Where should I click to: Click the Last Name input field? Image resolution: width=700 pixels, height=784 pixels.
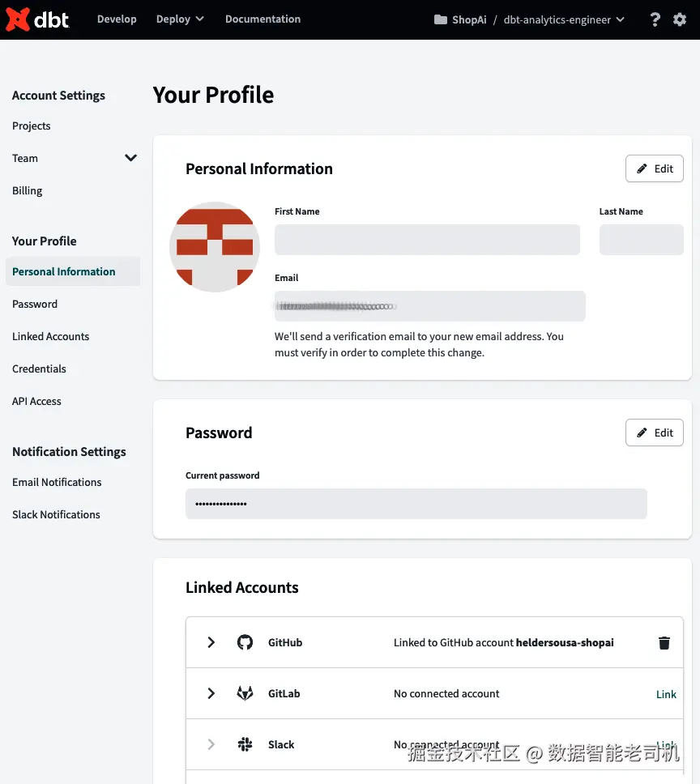click(641, 240)
